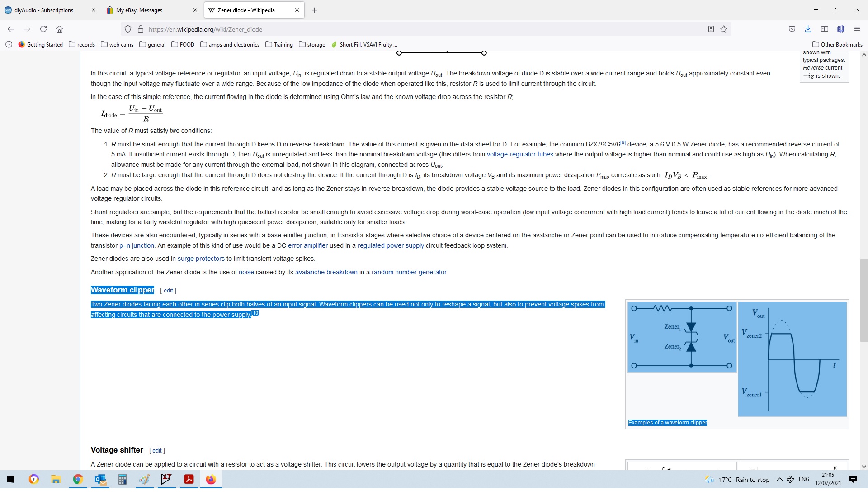Close the Zener diode Wikipedia tab
This screenshot has height=495, width=868.
[x=297, y=10]
